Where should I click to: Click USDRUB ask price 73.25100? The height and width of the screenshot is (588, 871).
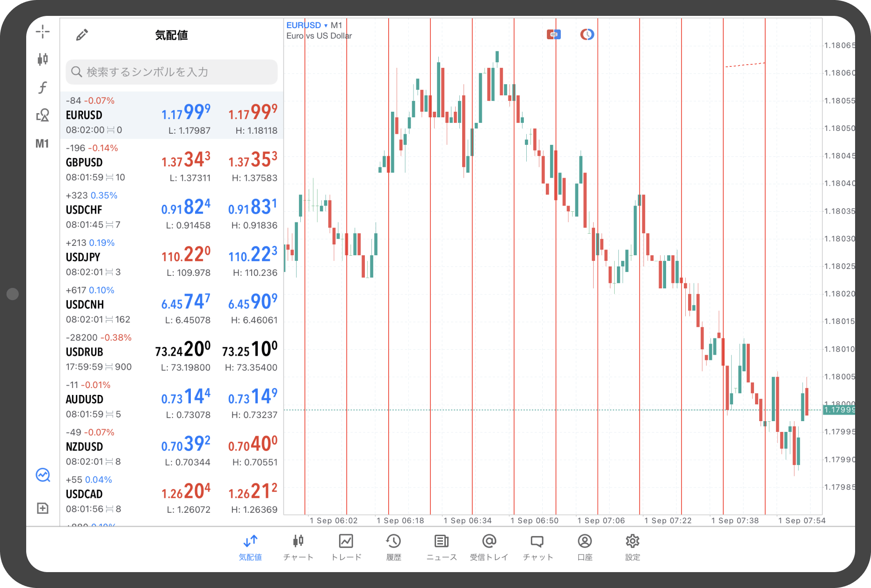[250, 349]
